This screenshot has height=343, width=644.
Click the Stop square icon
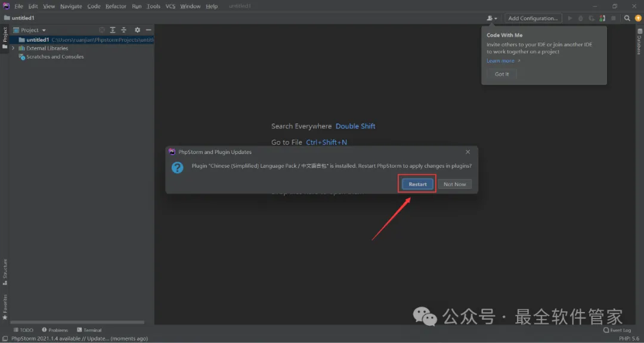coord(613,18)
